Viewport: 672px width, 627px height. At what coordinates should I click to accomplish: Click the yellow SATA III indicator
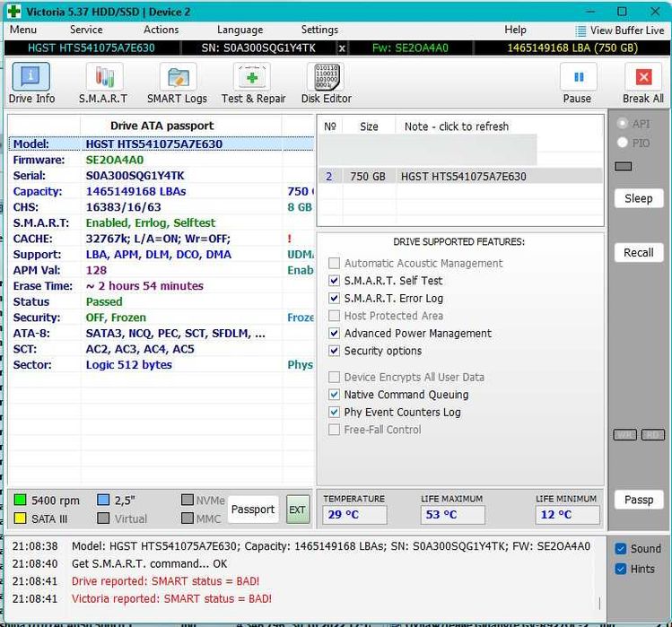[20, 518]
